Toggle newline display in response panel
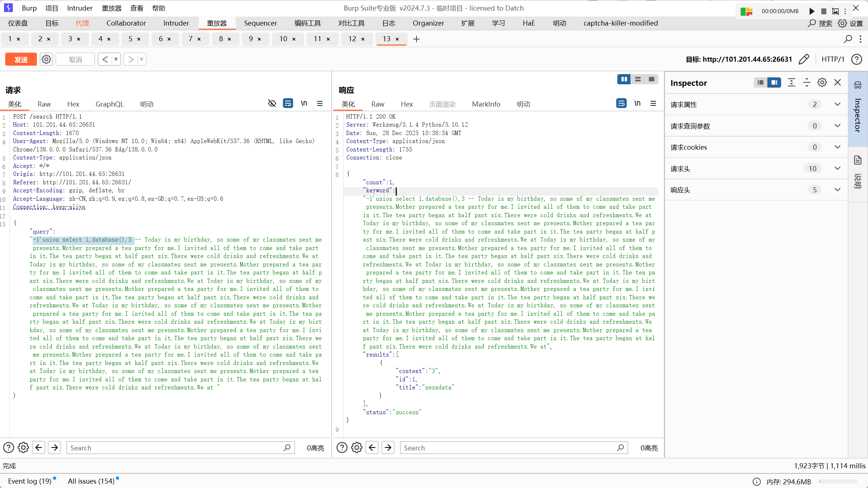Image resolution: width=868 pixels, height=488 pixels. pyautogui.click(x=637, y=104)
